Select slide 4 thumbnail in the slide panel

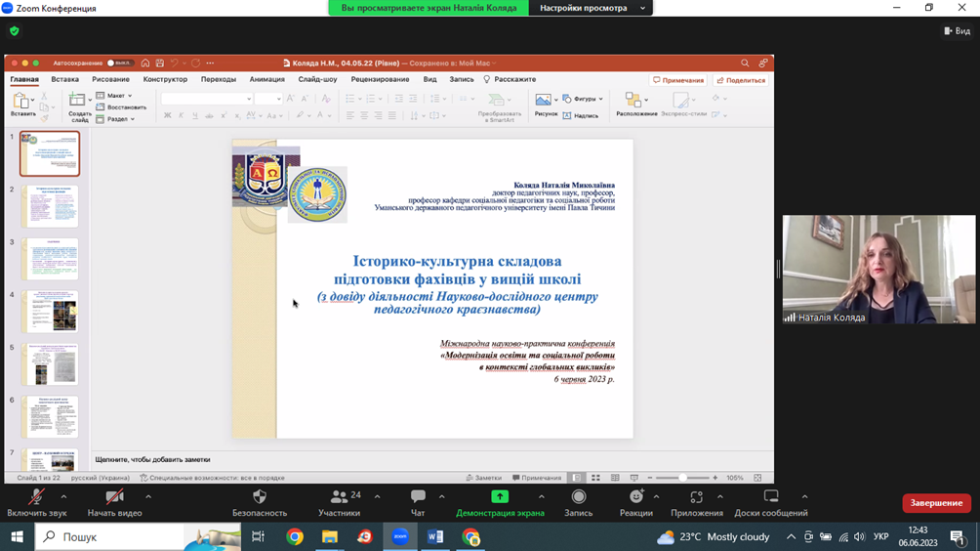50,312
